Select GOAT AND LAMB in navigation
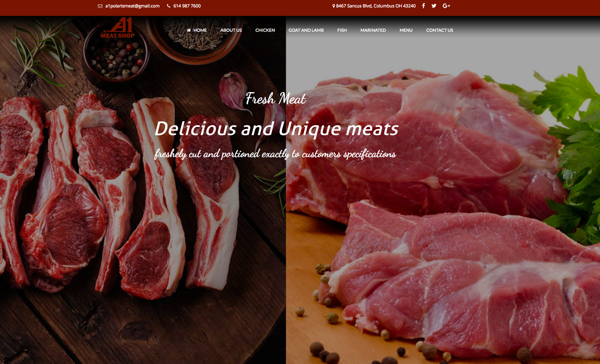This screenshot has width=600, height=364. (x=306, y=30)
